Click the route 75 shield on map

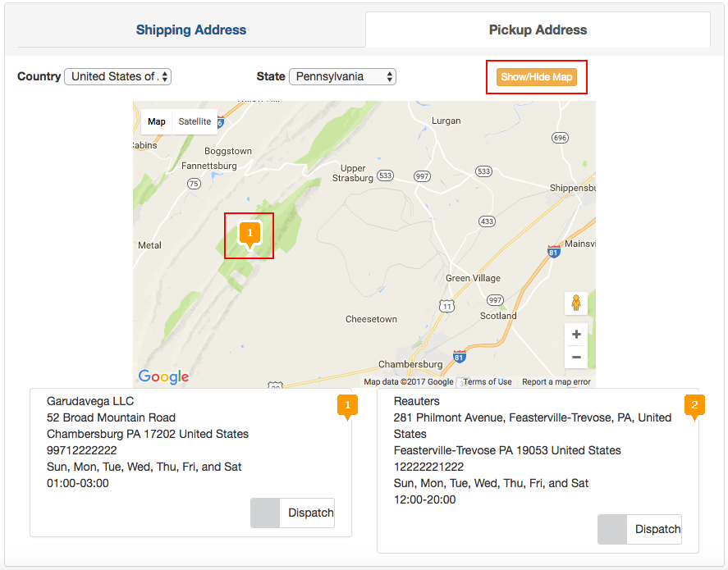(x=194, y=184)
